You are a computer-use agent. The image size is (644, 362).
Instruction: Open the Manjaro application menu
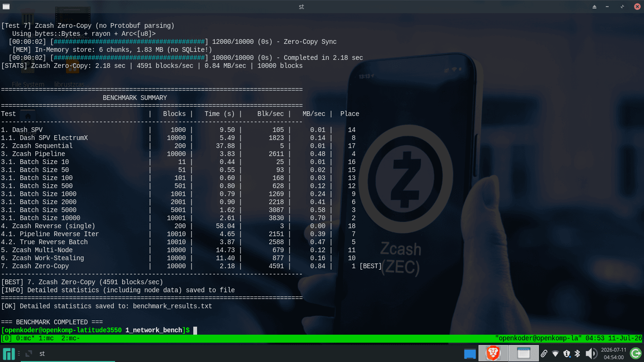tap(9, 354)
